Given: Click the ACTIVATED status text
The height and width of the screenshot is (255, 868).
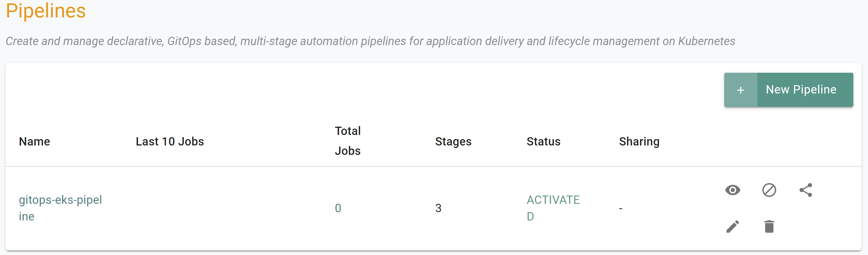Looking at the screenshot, I should tap(553, 208).
